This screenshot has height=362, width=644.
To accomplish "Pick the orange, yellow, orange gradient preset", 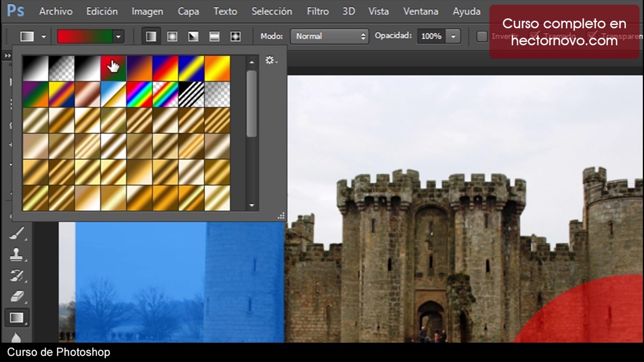I will point(217,68).
